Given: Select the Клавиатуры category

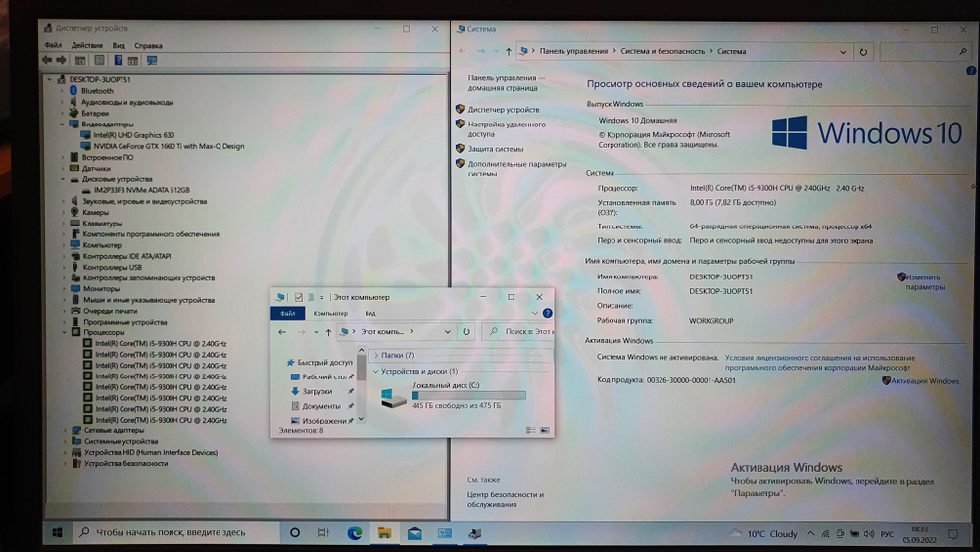Looking at the screenshot, I should pyautogui.click(x=102, y=224).
